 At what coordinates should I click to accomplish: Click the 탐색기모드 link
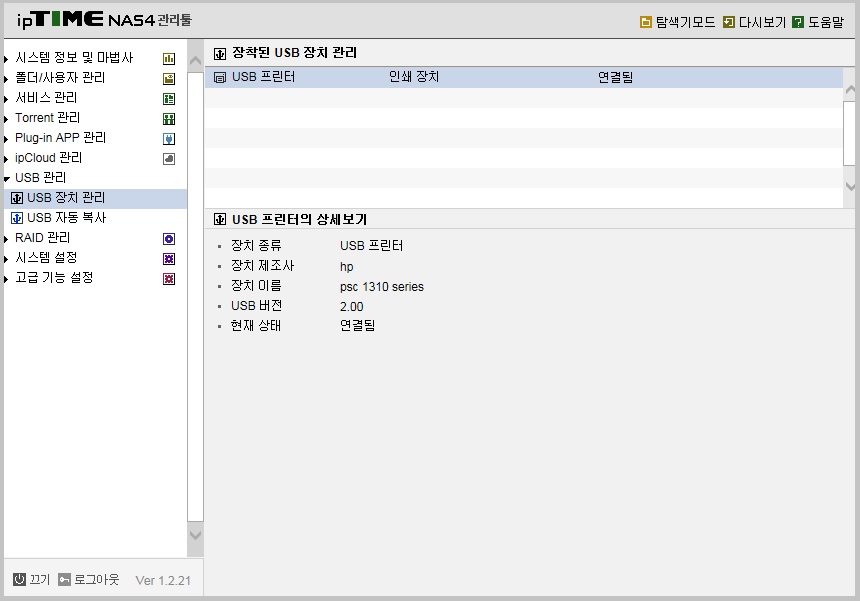click(x=686, y=22)
